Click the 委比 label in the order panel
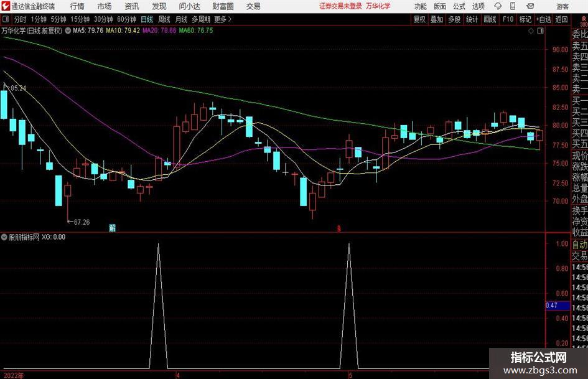 [x=580, y=34]
